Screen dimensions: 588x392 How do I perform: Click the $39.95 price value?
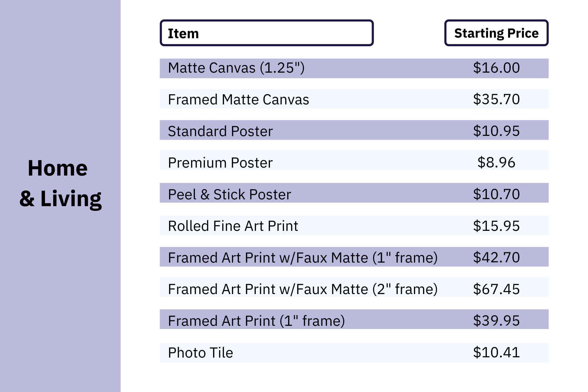pos(496,321)
